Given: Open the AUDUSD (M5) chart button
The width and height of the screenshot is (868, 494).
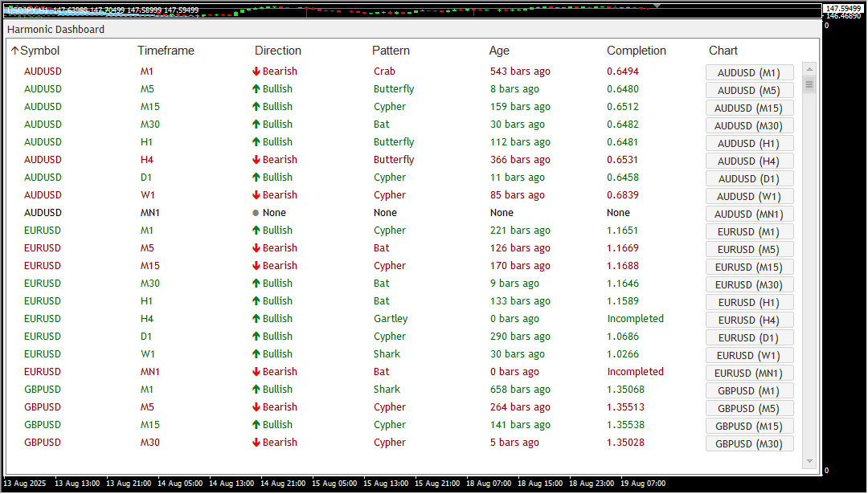Looking at the screenshot, I should (x=750, y=90).
